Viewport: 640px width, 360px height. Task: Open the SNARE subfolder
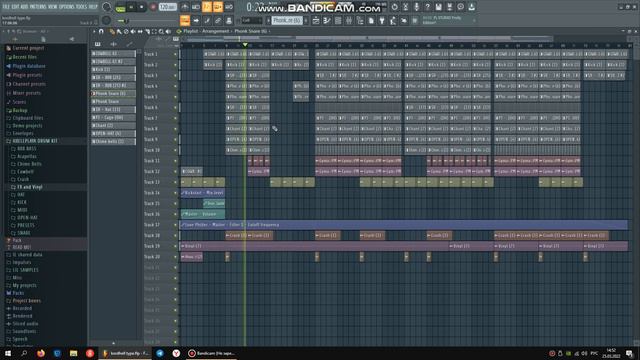[24, 233]
